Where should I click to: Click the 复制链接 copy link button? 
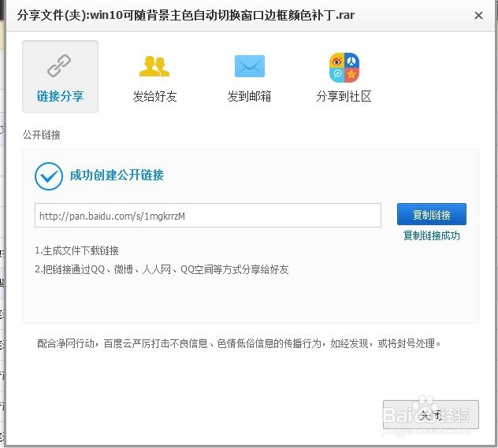pos(432,214)
